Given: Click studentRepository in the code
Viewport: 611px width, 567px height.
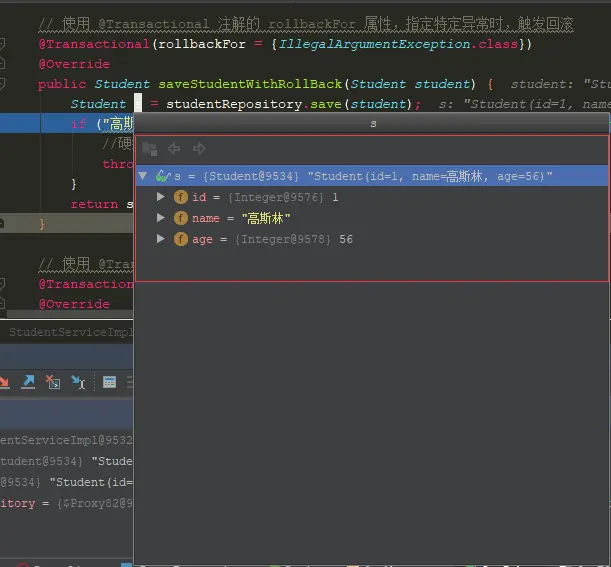Looking at the screenshot, I should click(x=234, y=104).
